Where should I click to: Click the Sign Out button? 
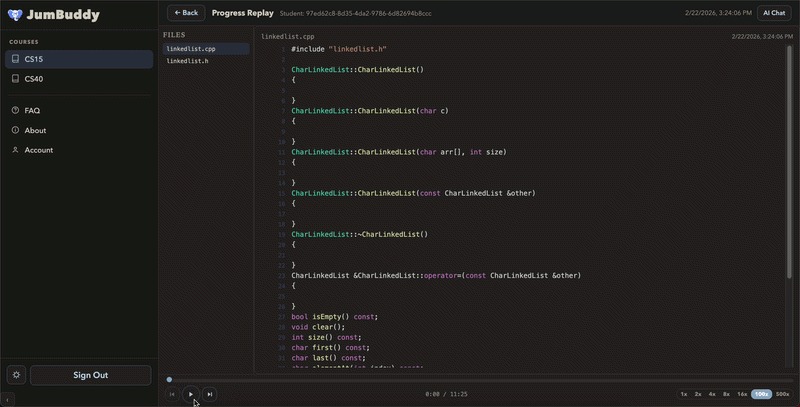point(90,375)
